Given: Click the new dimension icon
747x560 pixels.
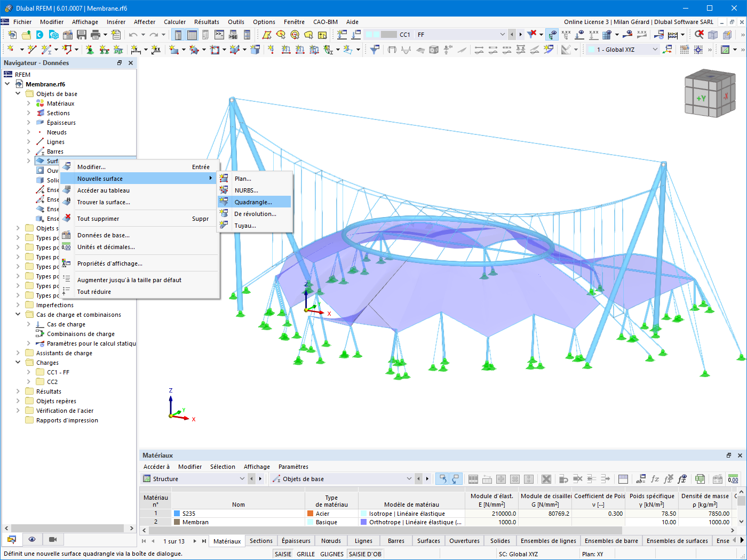Looking at the screenshot, I should [136, 50].
